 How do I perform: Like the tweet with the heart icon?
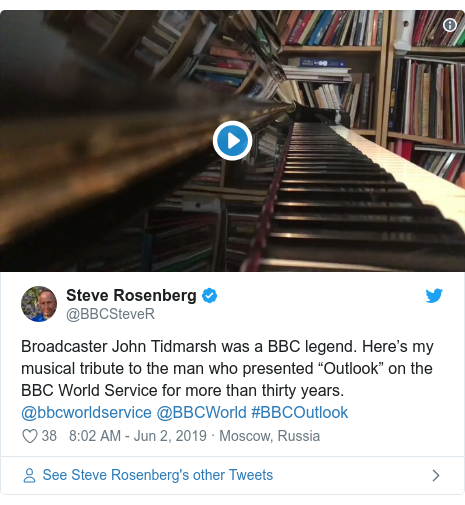click(30, 436)
